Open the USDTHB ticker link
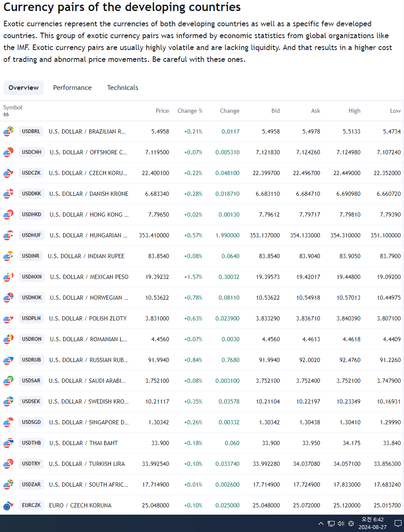Viewport: 404px width, 532px height. [32, 443]
